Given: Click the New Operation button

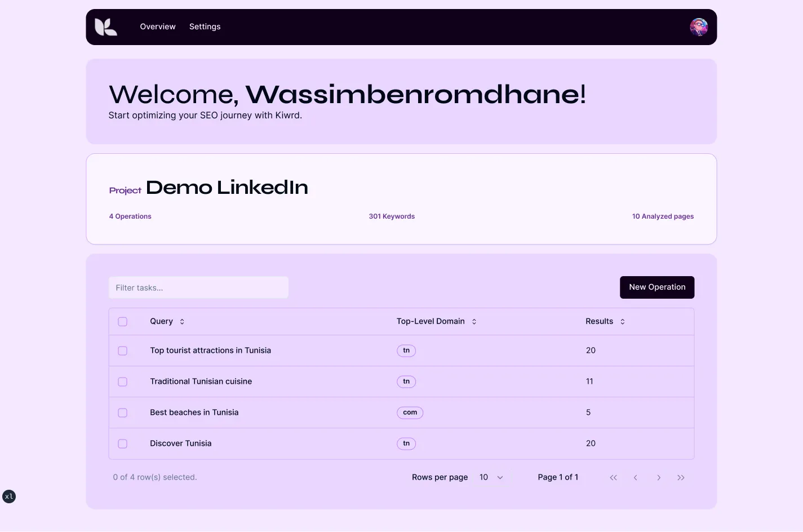Looking at the screenshot, I should click(x=657, y=287).
